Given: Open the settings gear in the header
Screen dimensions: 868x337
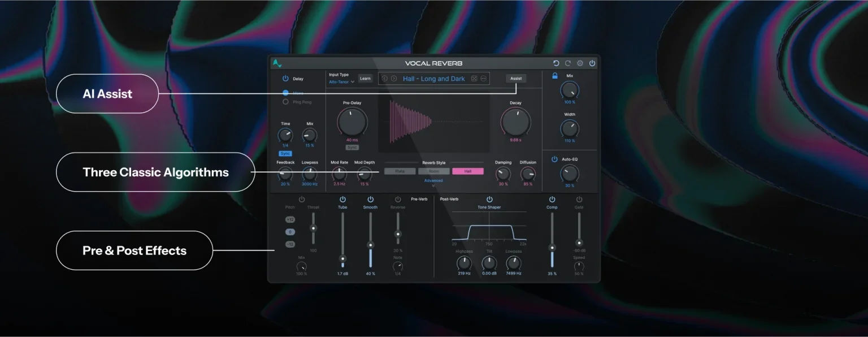Looking at the screenshot, I should click(580, 63).
